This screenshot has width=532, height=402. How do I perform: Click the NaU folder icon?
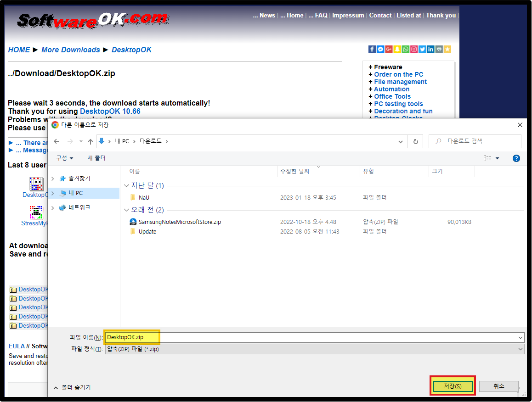[x=133, y=197]
